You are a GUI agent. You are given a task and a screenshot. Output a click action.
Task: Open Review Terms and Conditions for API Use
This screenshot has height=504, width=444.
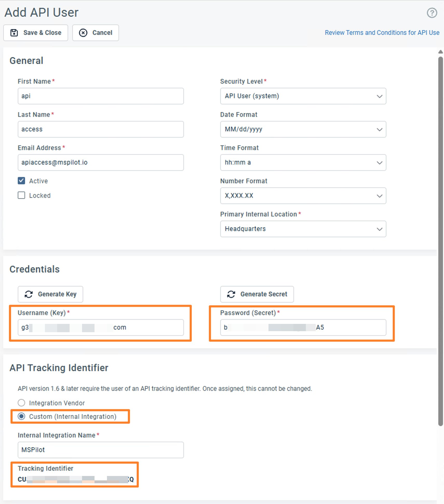pos(382,33)
